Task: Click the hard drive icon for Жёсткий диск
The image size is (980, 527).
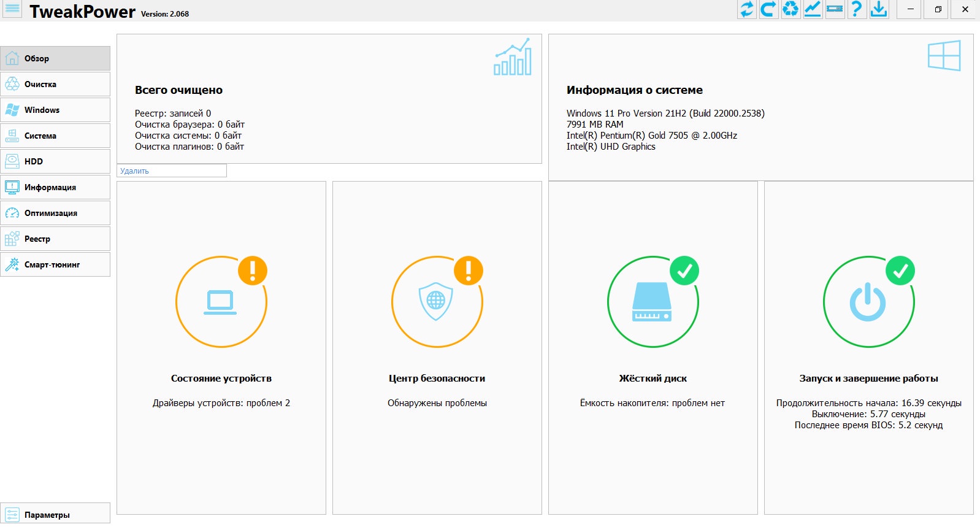Action: pyautogui.click(x=652, y=302)
